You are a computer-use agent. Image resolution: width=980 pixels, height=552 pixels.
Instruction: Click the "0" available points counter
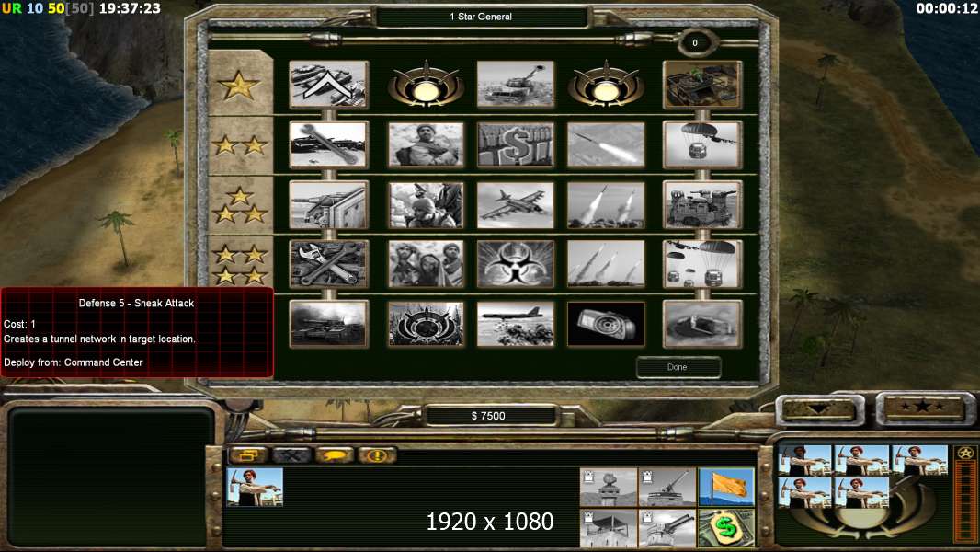click(x=695, y=42)
